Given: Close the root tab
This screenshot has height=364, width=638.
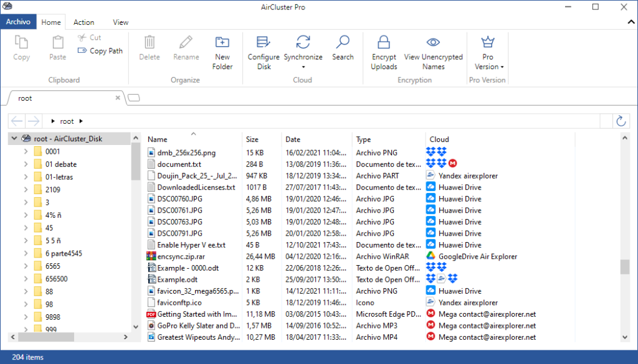Looking at the screenshot, I should [118, 98].
